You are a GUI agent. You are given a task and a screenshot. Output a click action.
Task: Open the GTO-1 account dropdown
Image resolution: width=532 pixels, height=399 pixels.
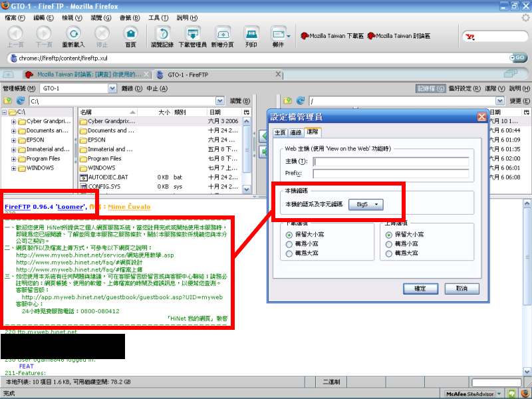pyautogui.click(x=112, y=88)
